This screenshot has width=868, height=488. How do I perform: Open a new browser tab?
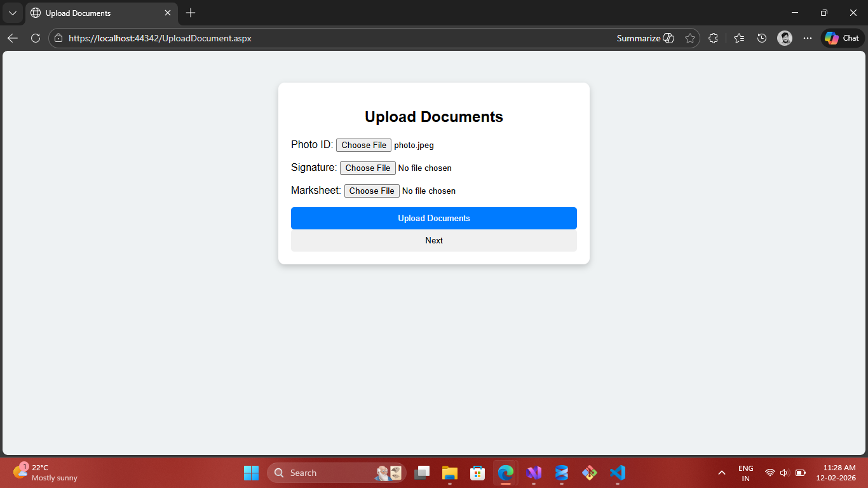coord(191,13)
